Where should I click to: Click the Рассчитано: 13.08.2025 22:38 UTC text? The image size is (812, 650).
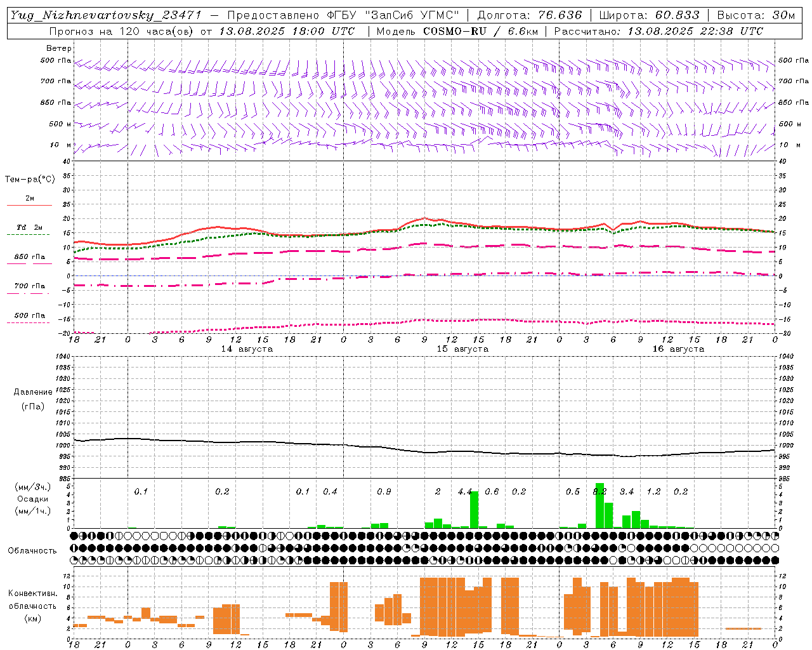click(658, 31)
